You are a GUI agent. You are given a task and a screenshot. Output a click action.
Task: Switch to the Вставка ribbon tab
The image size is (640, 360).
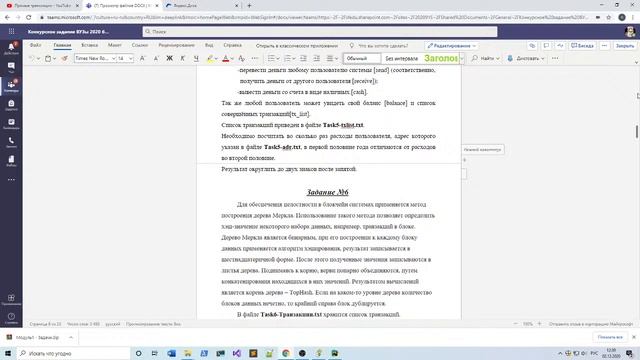coord(89,45)
